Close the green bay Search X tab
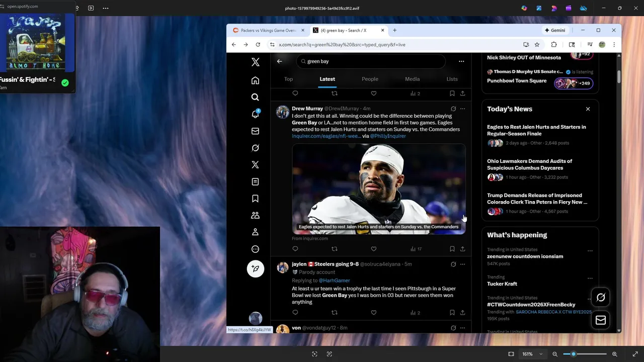 (x=382, y=30)
